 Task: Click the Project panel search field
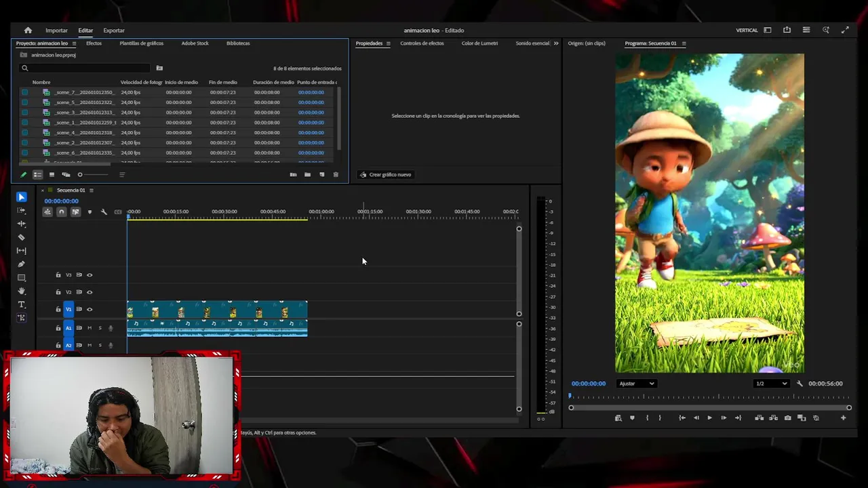[x=85, y=68]
